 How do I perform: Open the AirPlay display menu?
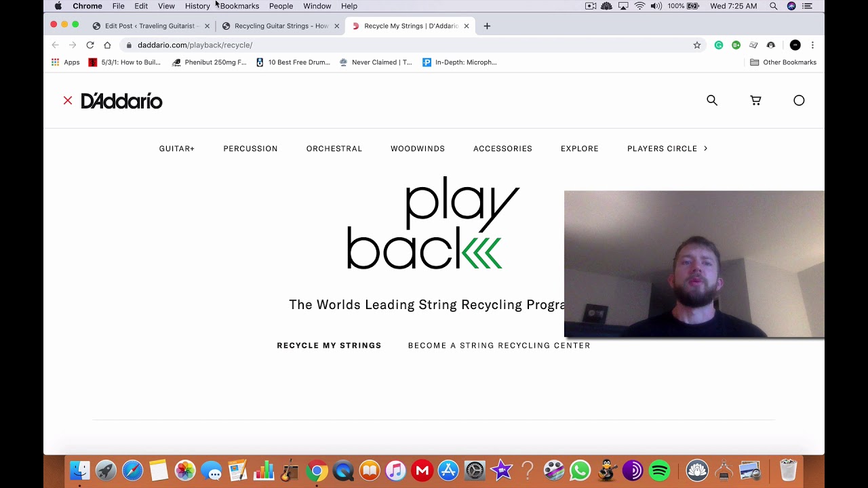click(623, 6)
